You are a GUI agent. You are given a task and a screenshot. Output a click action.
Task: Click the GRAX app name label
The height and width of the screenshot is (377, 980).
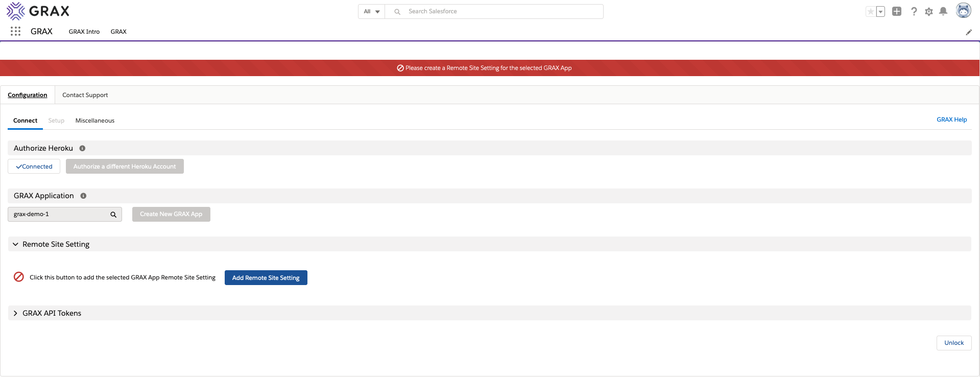(41, 32)
